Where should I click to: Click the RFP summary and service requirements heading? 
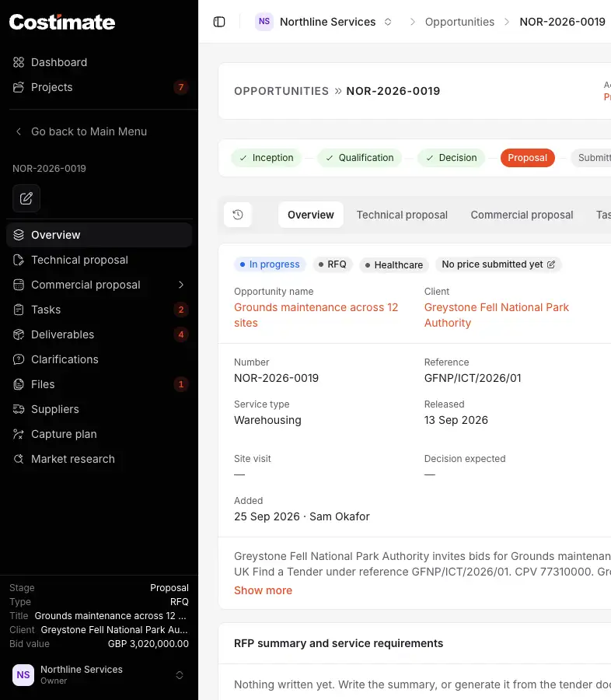tap(338, 643)
